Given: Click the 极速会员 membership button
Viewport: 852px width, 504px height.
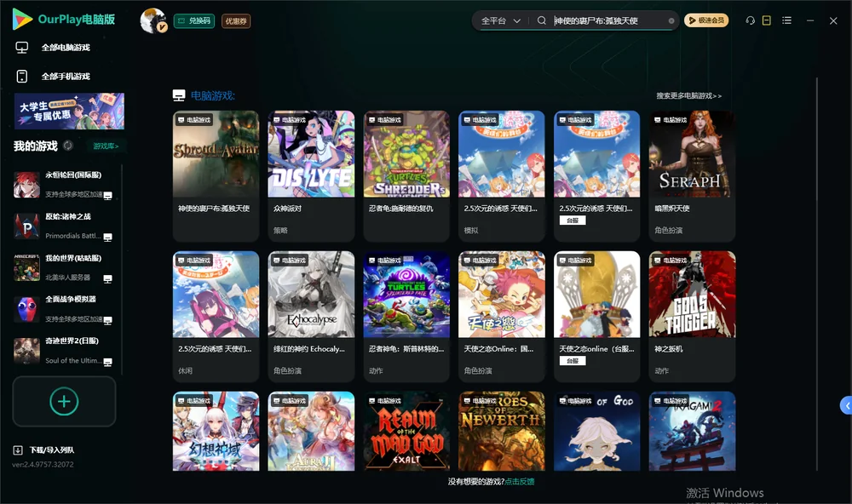Looking at the screenshot, I should coord(706,20).
